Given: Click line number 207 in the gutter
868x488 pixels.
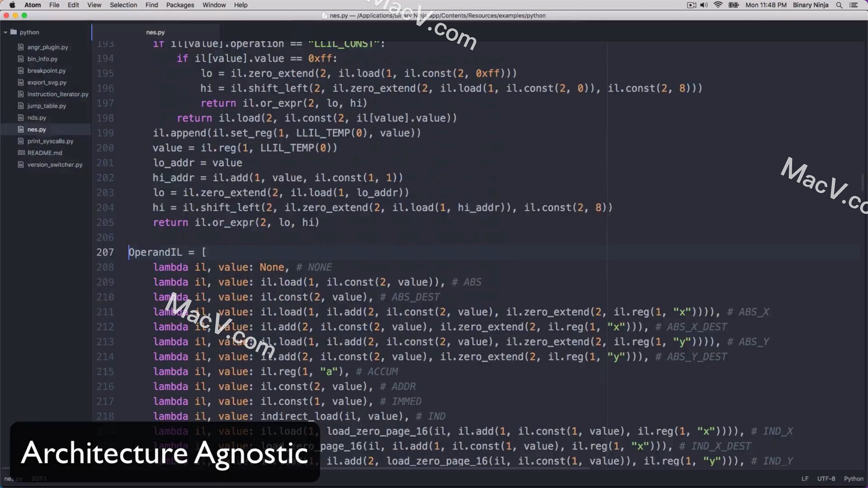Looking at the screenshot, I should click(x=105, y=252).
